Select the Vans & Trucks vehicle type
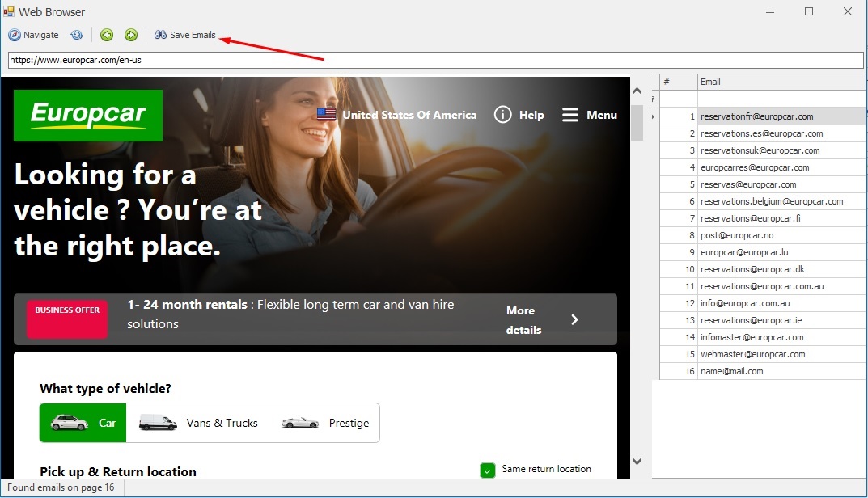868x498 pixels. tap(198, 423)
